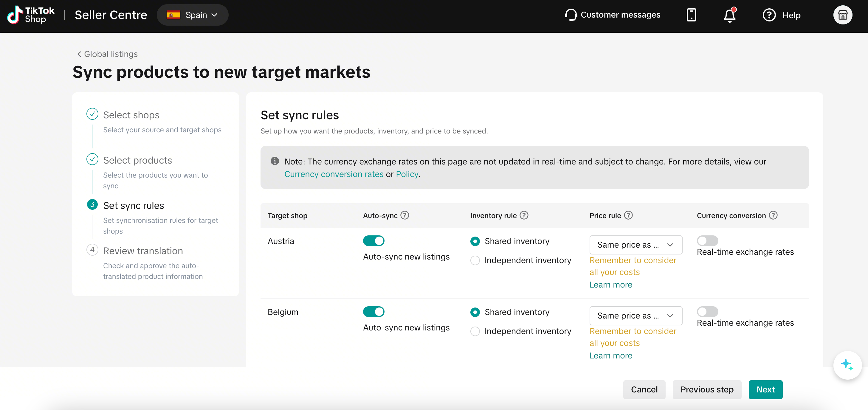The width and height of the screenshot is (868, 410).
Task: Open the shop profile avatar icon
Action: pos(843,15)
